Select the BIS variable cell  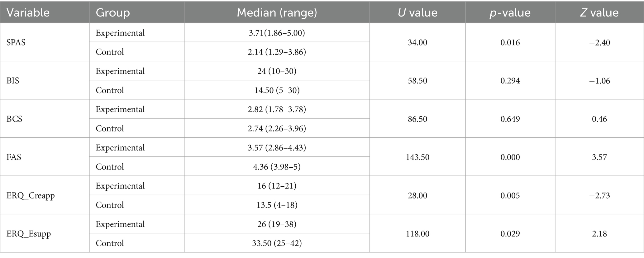click(x=13, y=81)
